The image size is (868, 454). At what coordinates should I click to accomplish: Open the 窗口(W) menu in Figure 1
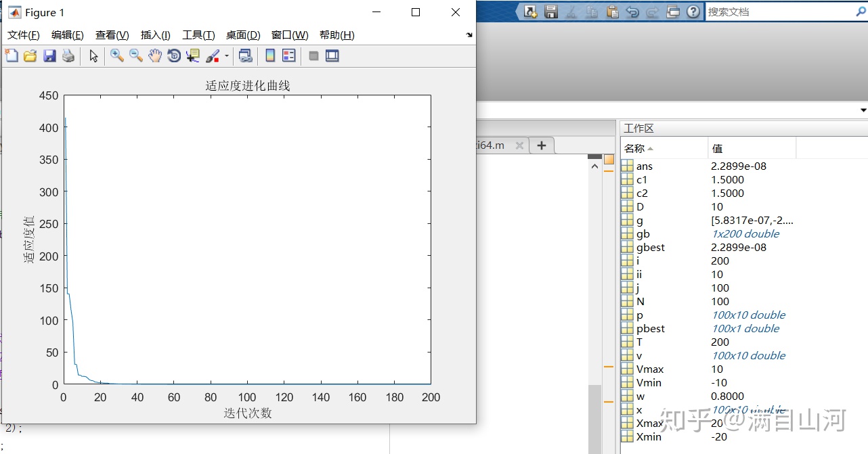[290, 35]
